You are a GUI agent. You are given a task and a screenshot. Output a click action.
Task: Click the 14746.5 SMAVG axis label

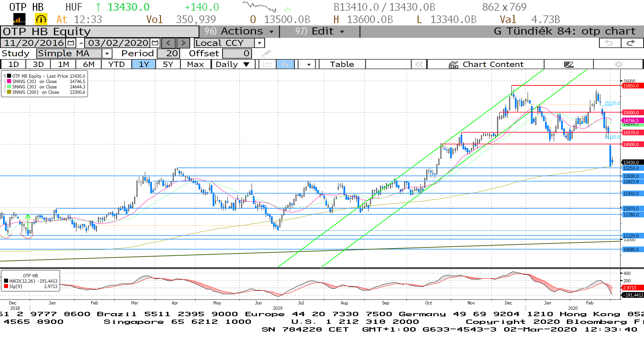(632, 121)
